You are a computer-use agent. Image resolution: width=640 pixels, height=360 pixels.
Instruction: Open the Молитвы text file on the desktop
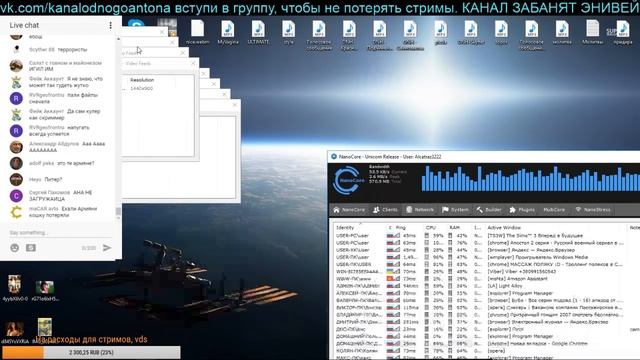pyautogui.click(x=592, y=33)
